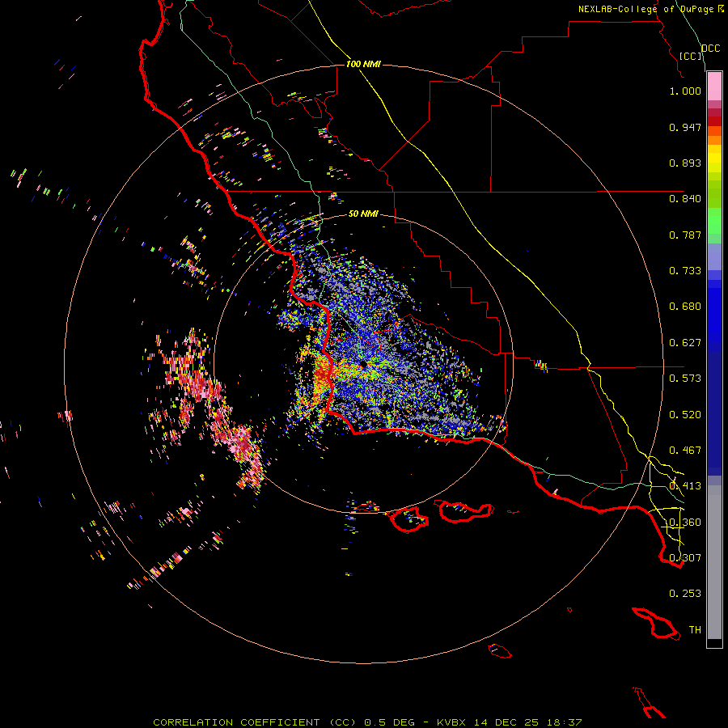This screenshot has width=728, height=728.
Task: Select the 0.947 scale value
Action: pyautogui.click(x=685, y=127)
